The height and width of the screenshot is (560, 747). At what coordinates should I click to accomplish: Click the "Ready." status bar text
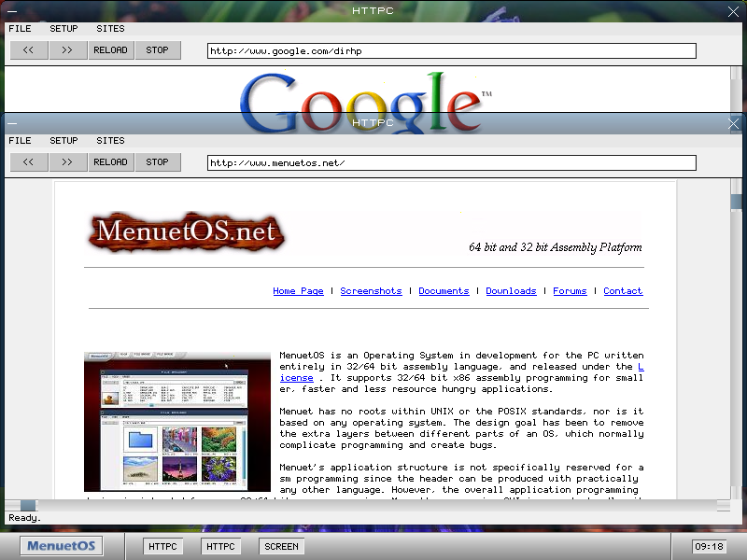pyautogui.click(x=25, y=518)
